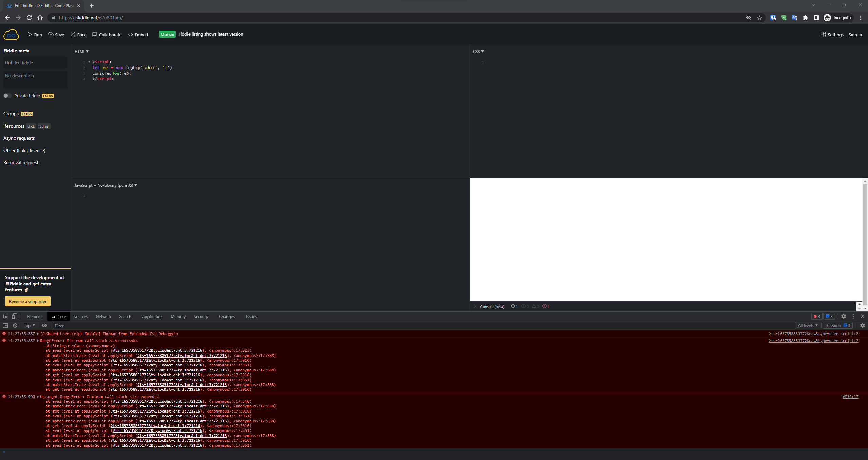Screen dimensions: 868x460
Task: Clear the console with the clear icon
Action: tap(15, 325)
